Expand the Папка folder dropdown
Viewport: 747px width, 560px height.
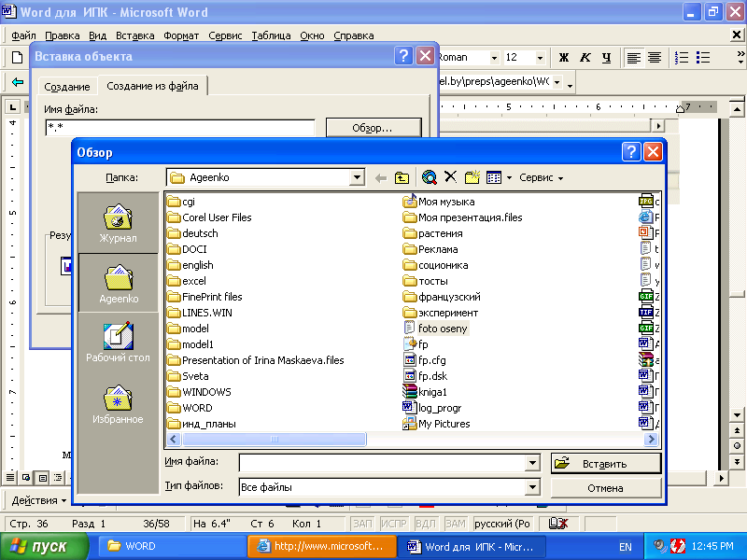[x=357, y=177]
